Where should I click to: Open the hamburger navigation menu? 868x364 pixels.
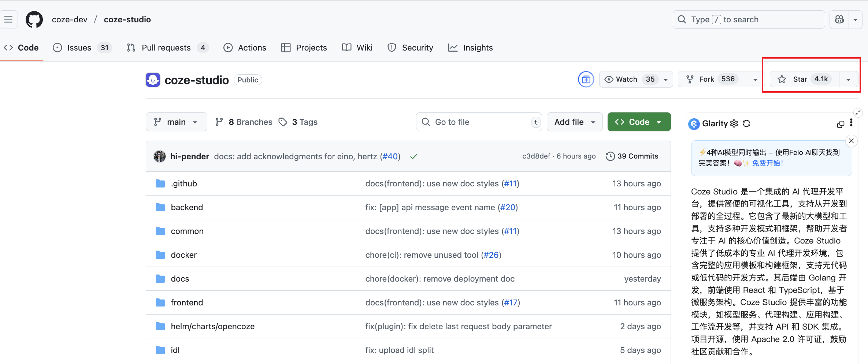[8, 19]
